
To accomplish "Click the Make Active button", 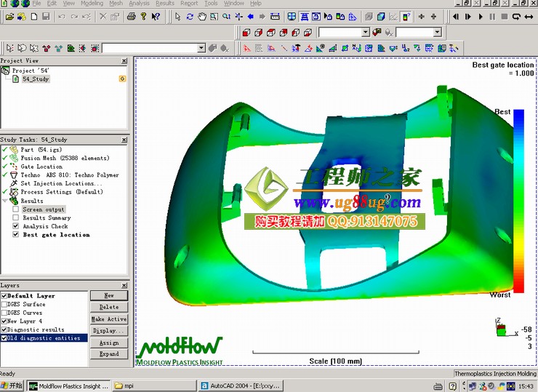I will click(109, 319).
